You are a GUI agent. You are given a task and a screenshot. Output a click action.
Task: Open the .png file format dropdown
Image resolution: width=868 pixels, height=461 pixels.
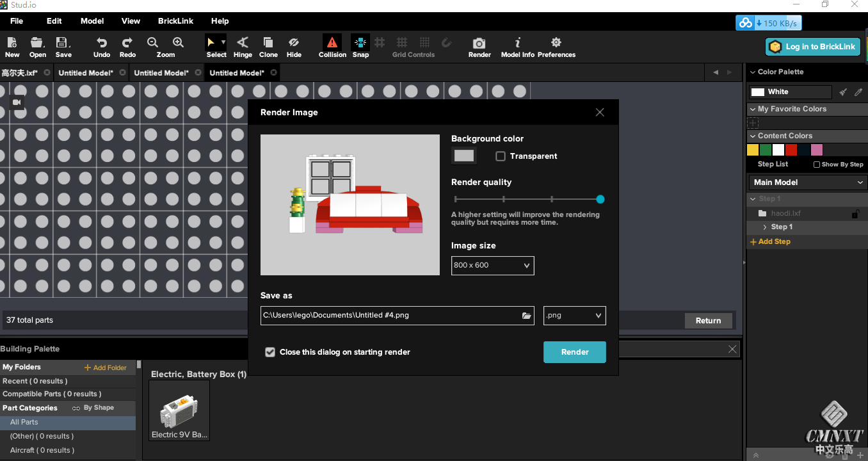[x=574, y=316]
